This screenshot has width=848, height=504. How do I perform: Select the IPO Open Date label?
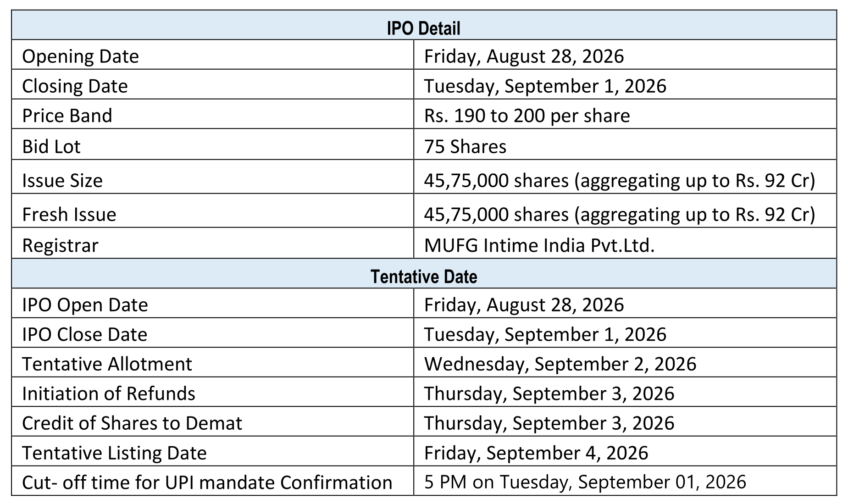85,305
